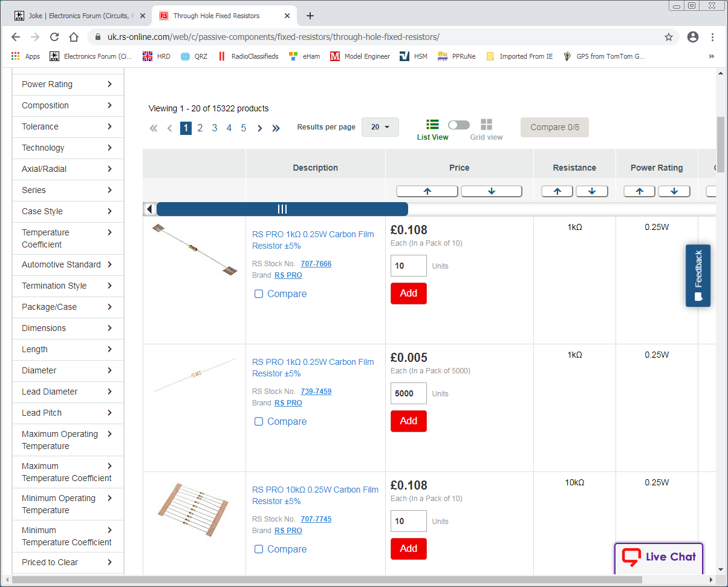Expand the Technology filter

pyautogui.click(x=68, y=148)
